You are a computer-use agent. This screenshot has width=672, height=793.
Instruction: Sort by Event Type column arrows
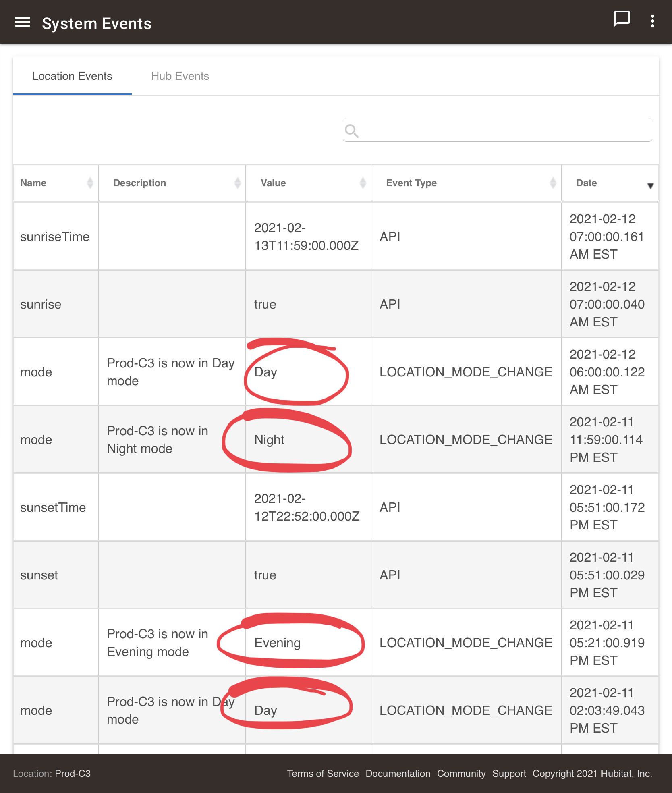point(553,183)
